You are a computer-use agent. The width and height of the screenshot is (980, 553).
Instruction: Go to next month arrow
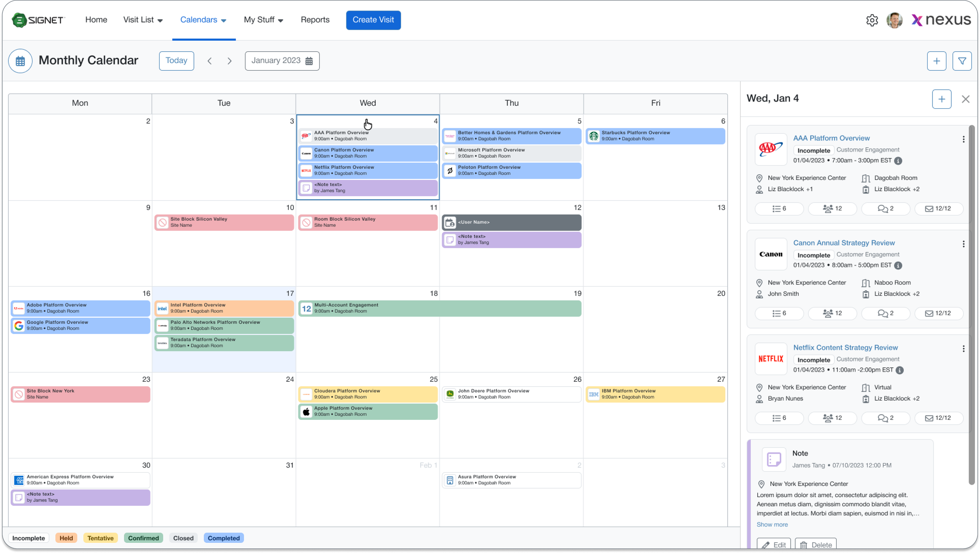click(x=229, y=61)
